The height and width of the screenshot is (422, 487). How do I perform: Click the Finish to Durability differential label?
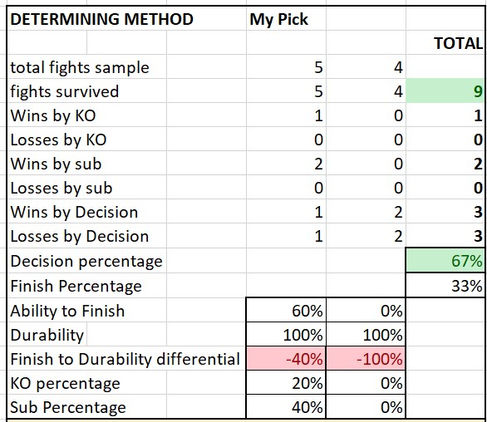click(x=125, y=359)
